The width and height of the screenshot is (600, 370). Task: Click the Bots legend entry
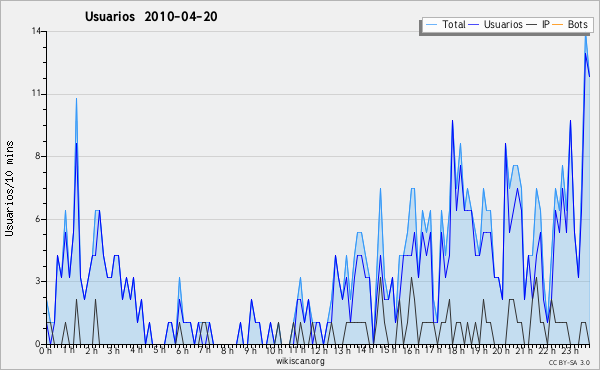tap(570, 24)
